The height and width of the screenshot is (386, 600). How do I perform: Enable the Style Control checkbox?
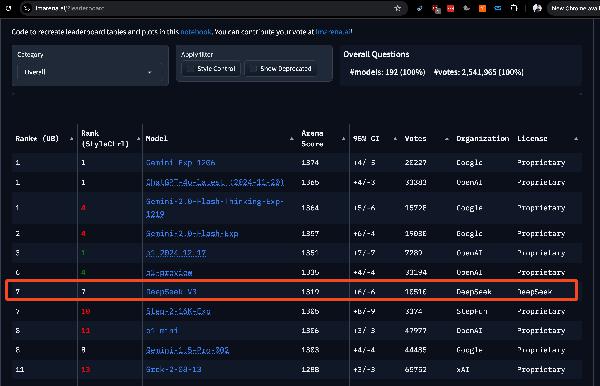point(189,69)
